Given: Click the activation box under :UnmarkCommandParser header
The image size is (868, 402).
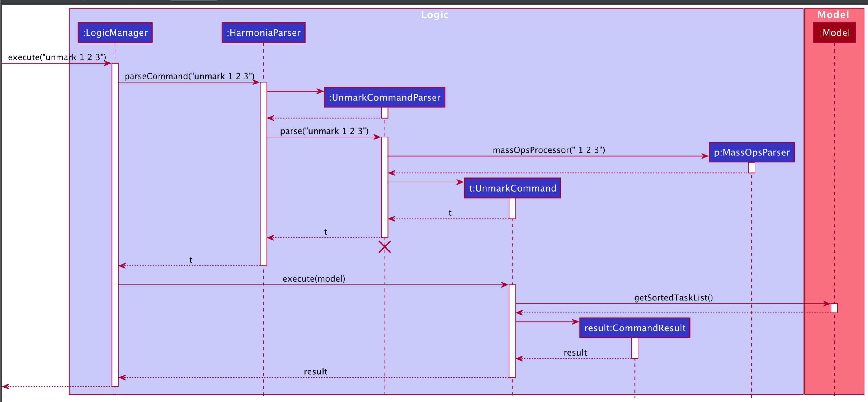Looking at the screenshot, I should [385, 113].
